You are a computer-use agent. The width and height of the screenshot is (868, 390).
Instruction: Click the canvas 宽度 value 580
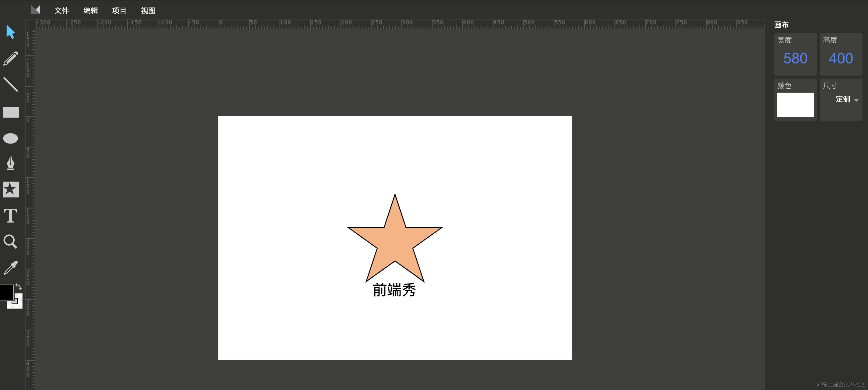point(795,58)
